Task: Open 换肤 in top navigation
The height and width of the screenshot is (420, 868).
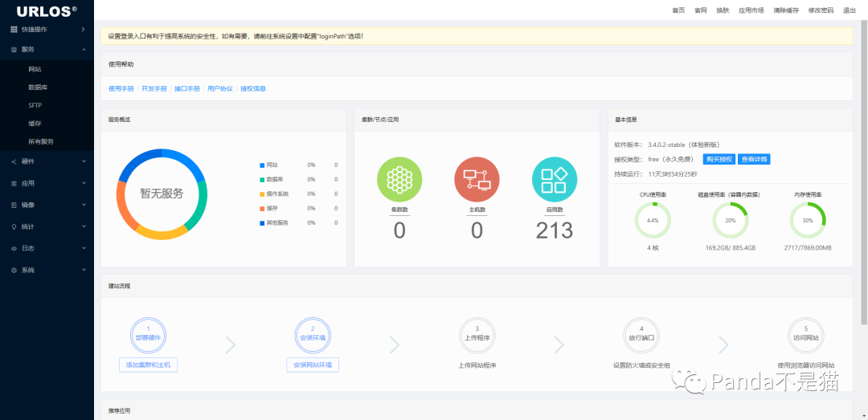Action: (723, 10)
